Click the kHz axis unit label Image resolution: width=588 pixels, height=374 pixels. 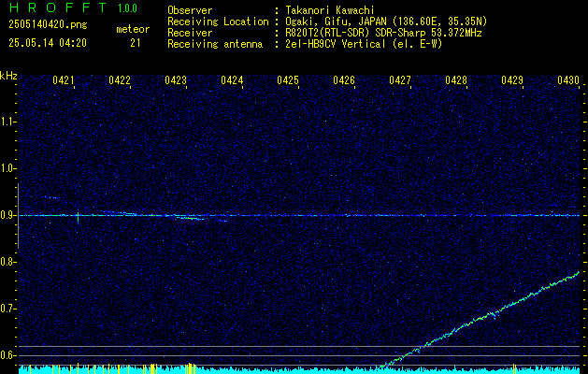click(x=8, y=76)
